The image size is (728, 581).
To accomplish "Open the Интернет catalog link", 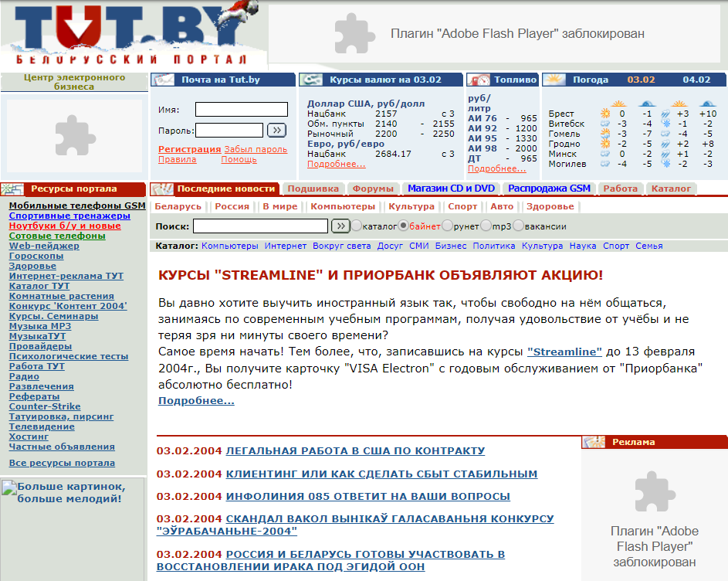I will pyautogui.click(x=286, y=246).
